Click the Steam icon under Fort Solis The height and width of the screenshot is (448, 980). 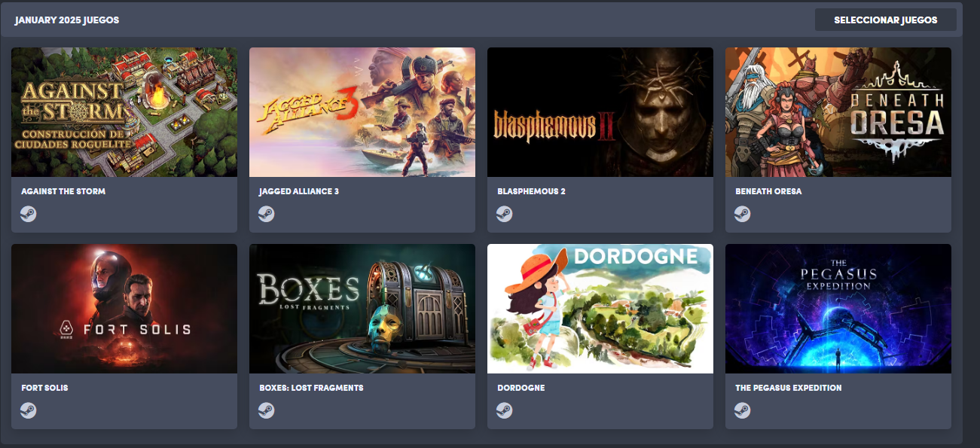click(x=29, y=410)
